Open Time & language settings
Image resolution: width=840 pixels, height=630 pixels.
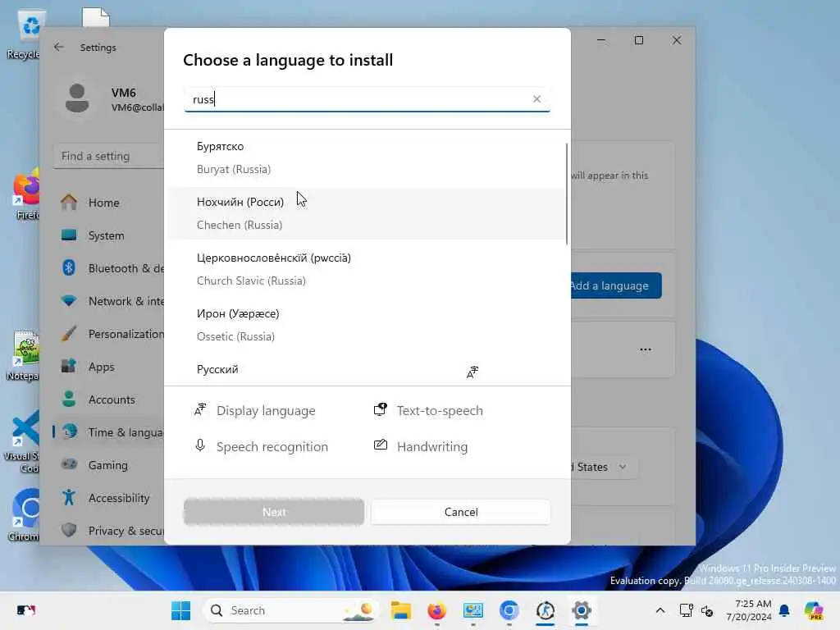point(110,432)
